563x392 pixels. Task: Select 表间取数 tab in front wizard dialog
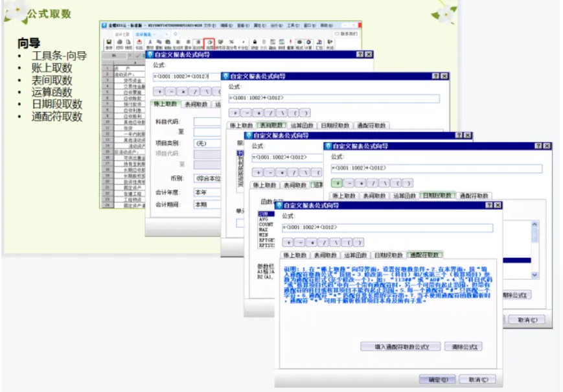click(x=325, y=255)
